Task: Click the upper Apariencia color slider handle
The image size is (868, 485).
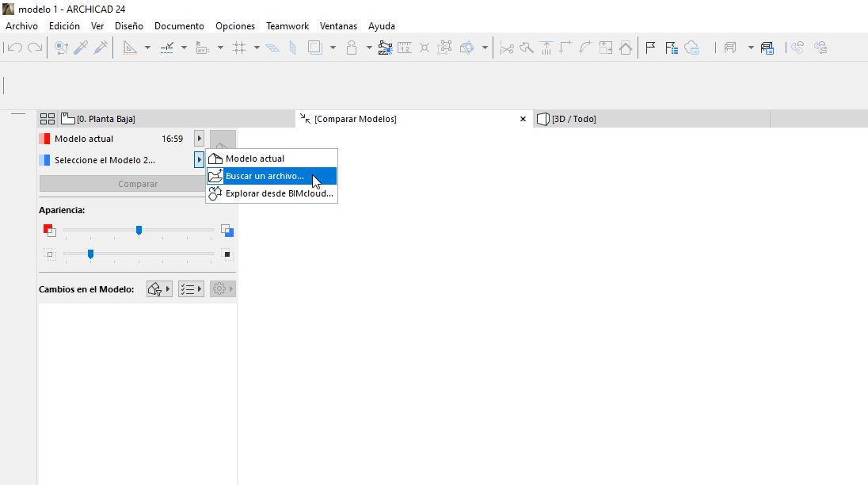Action: [139, 231]
